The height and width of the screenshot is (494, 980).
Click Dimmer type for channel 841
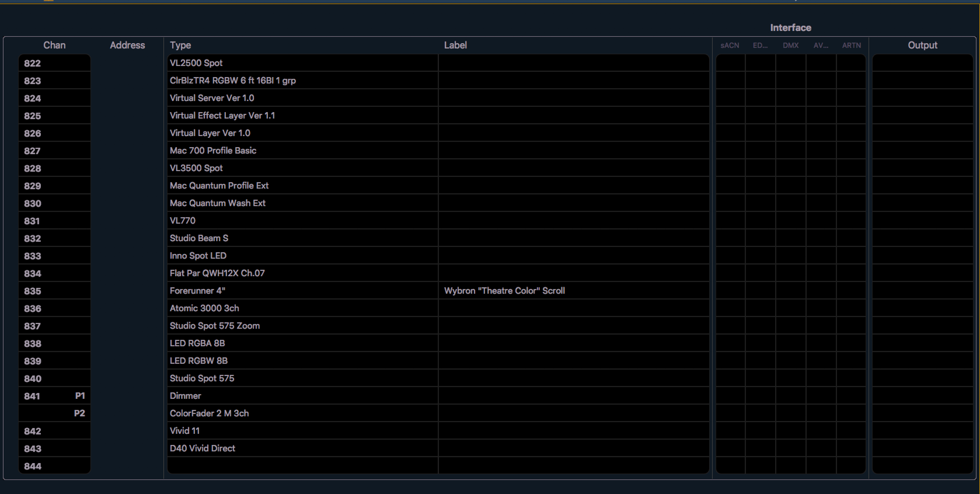coord(302,396)
